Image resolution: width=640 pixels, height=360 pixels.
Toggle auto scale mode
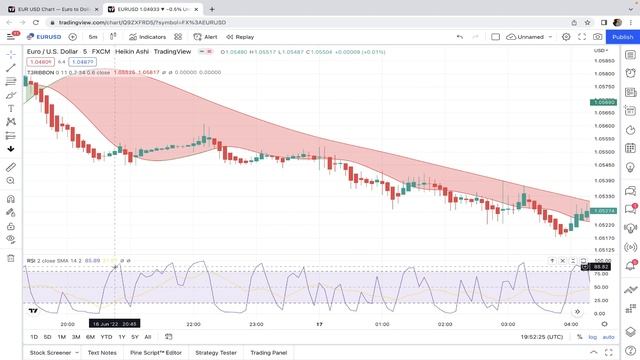point(609,337)
